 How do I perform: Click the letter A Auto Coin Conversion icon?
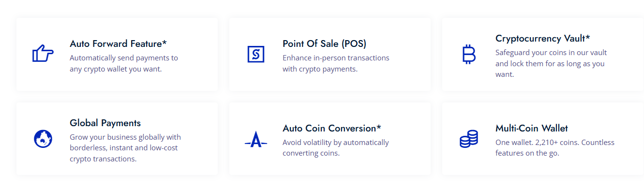point(256,139)
